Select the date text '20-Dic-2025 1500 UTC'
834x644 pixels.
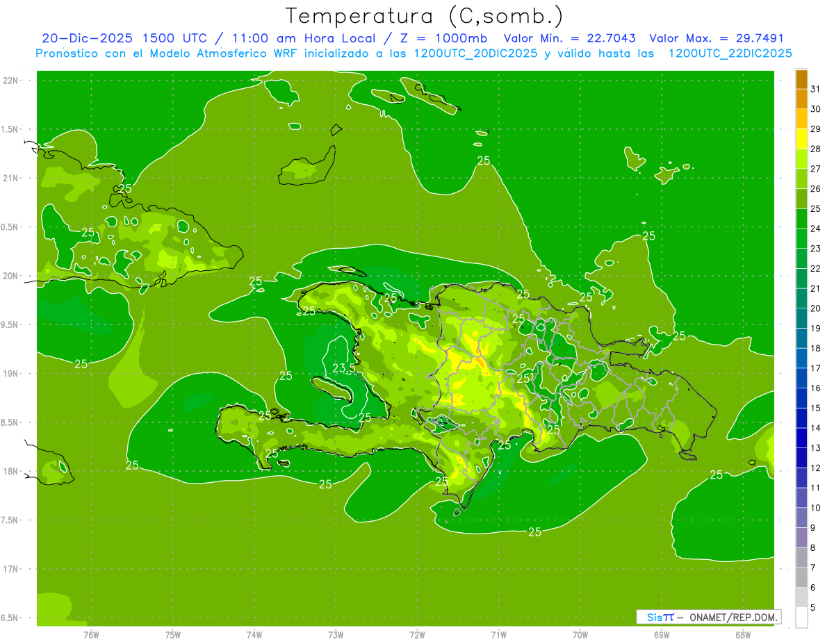(125, 38)
